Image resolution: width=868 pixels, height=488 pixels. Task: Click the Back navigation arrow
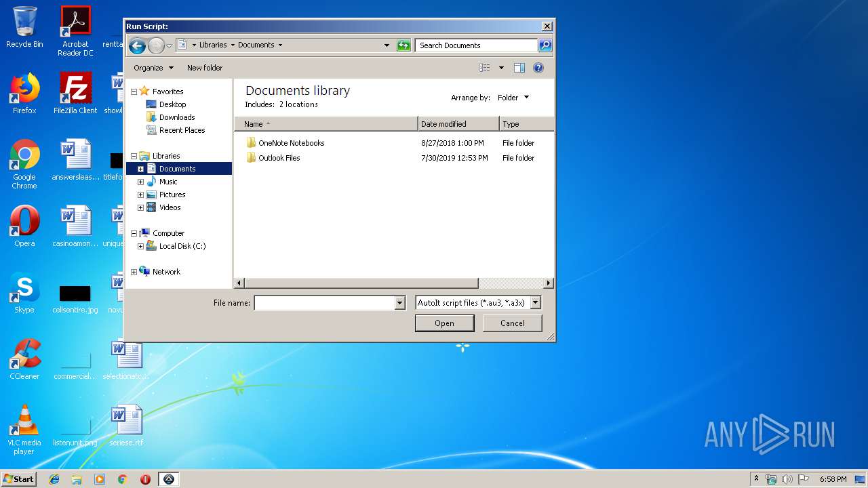click(137, 45)
